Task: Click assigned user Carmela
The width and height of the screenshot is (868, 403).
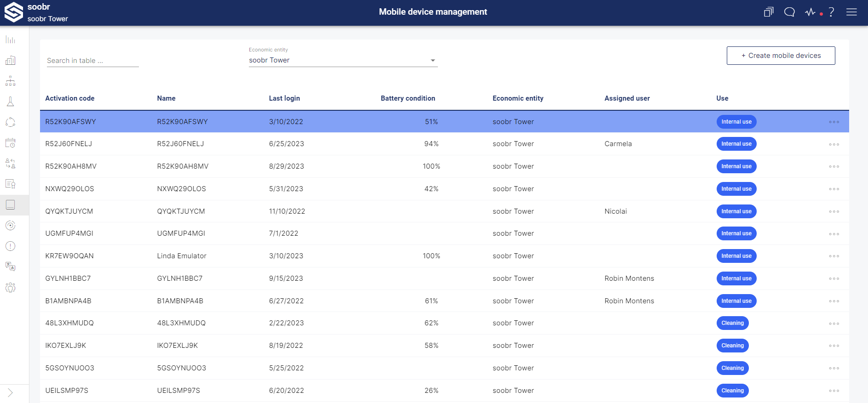Action: click(618, 144)
